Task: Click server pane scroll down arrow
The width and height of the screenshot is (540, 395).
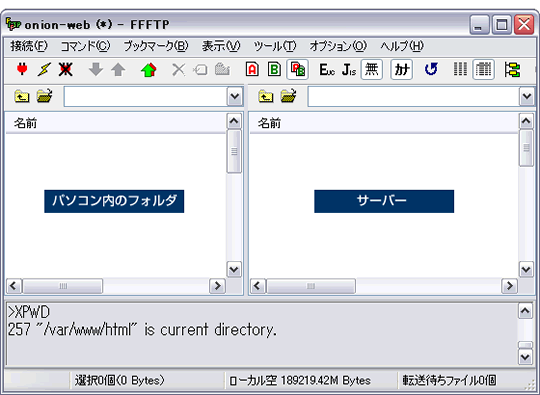Action: pyautogui.click(x=526, y=269)
